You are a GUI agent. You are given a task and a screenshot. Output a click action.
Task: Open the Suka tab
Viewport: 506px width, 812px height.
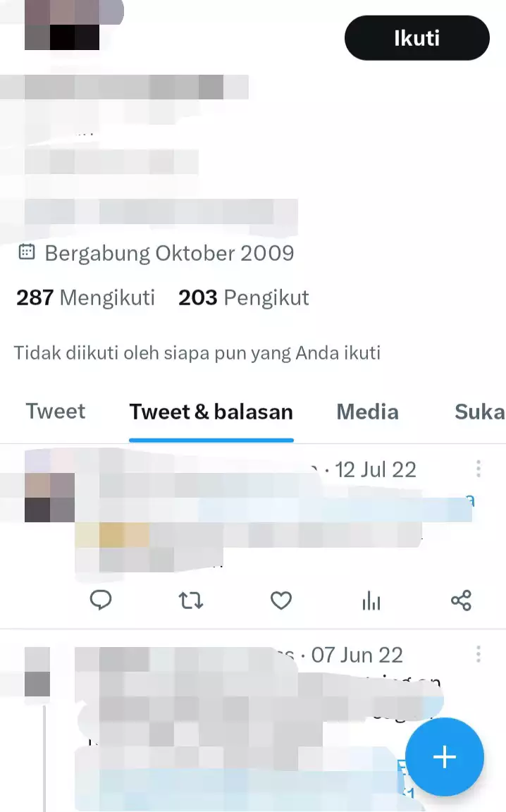[480, 412]
